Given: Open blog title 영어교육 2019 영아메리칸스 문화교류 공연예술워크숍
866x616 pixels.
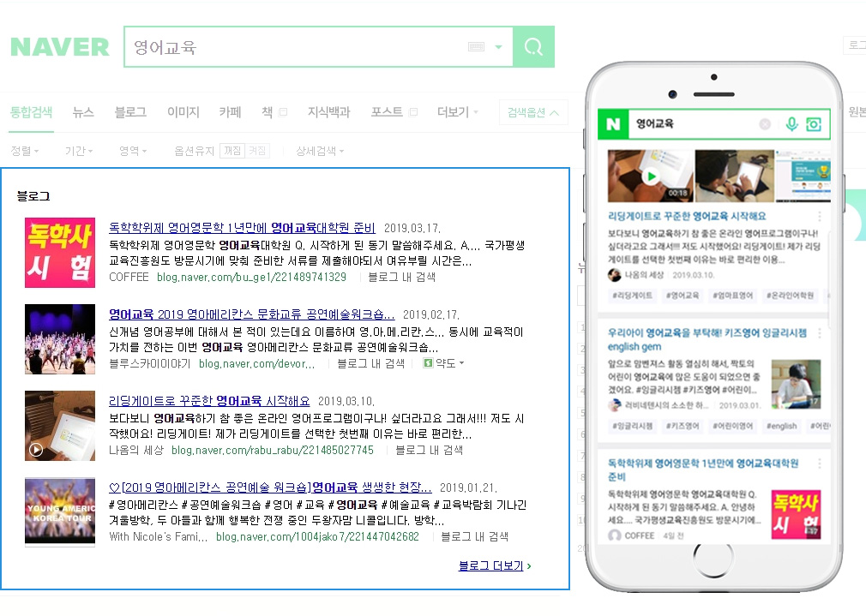Looking at the screenshot, I should [252, 314].
